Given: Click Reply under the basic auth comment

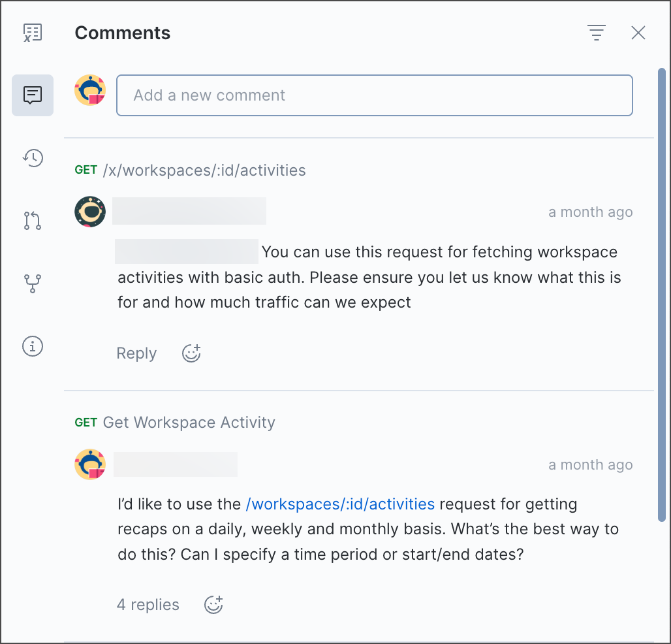Looking at the screenshot, I should point(136,353).
